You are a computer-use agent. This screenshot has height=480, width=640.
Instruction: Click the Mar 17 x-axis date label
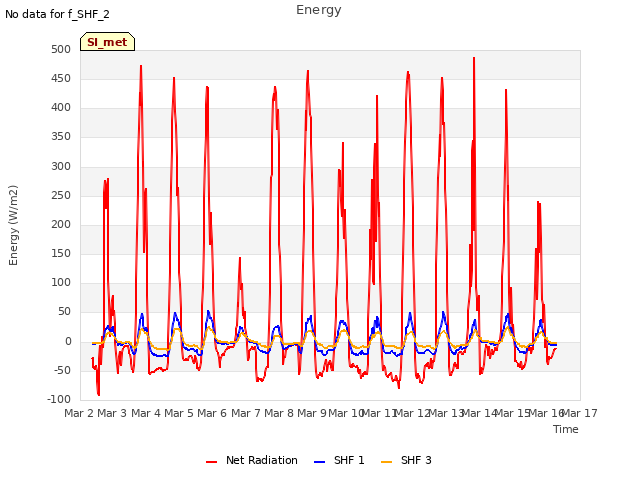(580, 413)
